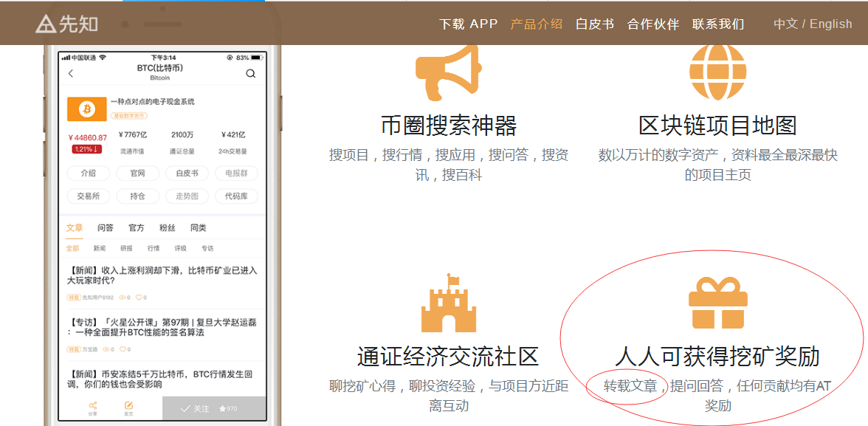The height and width of the screenshot is (426, 868).
Task: Tap the star 970 count
Action: 228,409
